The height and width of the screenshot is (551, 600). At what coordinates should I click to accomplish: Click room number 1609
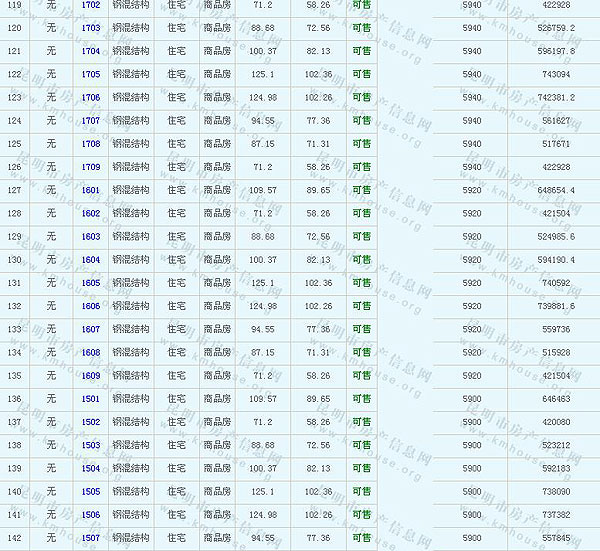point(91,376)
